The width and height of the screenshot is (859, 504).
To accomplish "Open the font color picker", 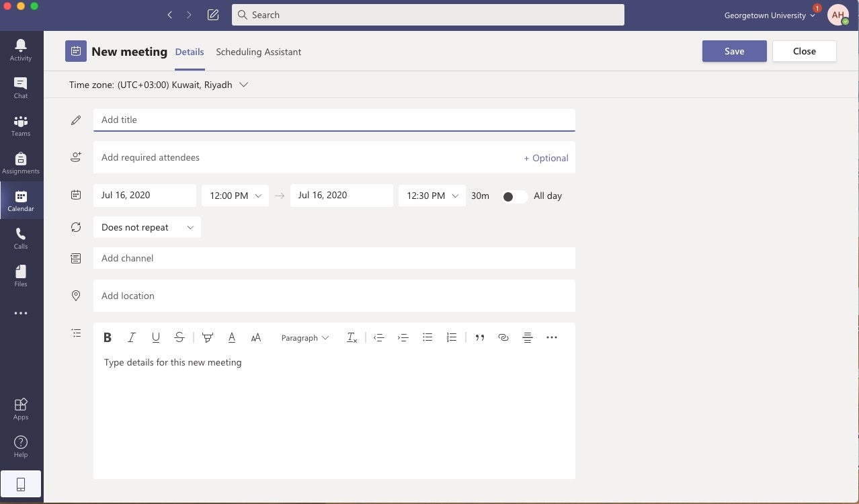I will point(232,337).
